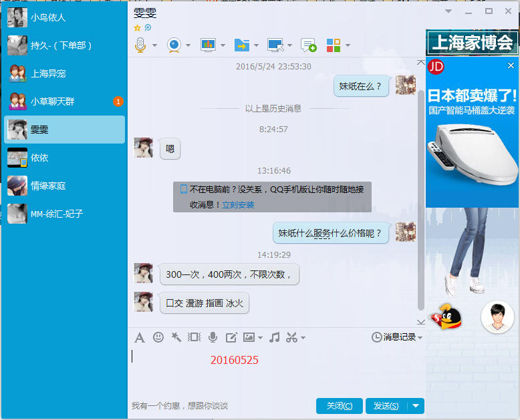Send a window shake nudge
This screenshot has height=420, width=520.
tap(194, 337)
